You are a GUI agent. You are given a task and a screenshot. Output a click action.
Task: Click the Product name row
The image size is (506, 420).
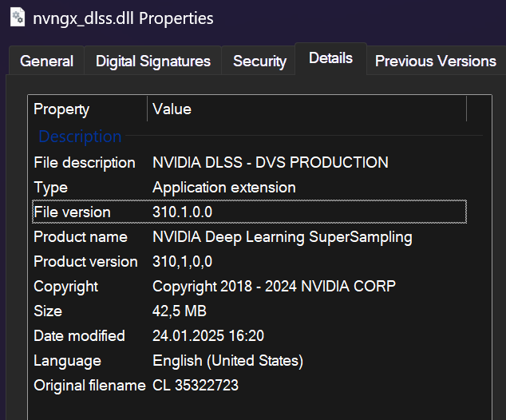pos(81,237)
